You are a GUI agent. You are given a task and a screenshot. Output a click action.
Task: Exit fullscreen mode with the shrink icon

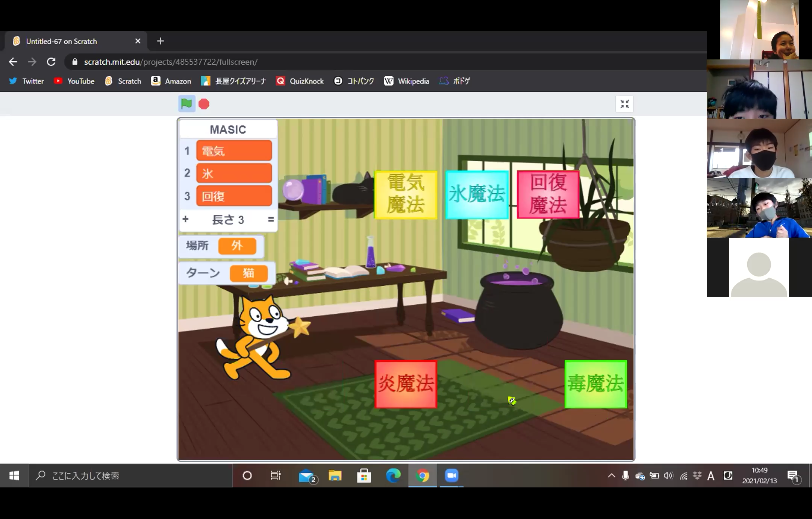pos(624,104)
